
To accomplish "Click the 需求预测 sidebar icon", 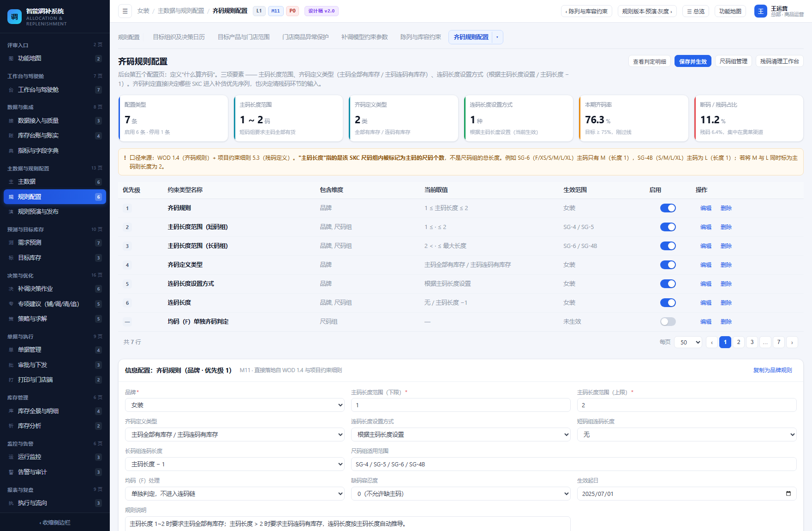I will click(11, 243).
